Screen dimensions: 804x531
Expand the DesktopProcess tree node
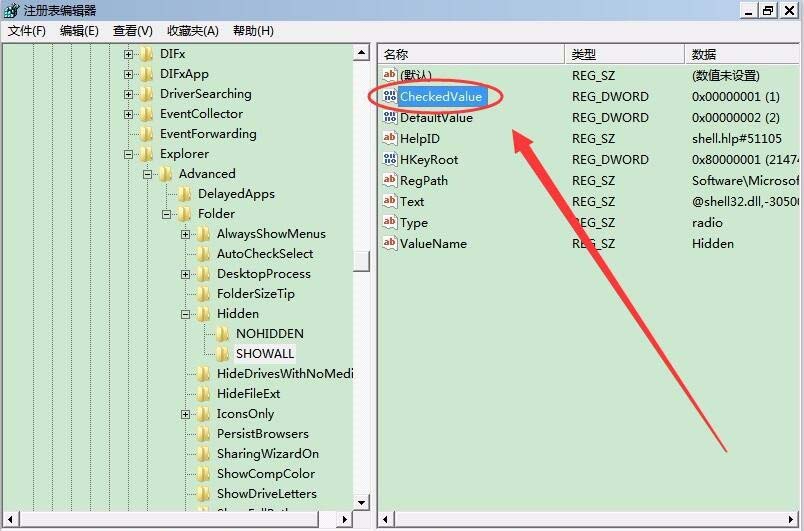(186, 274)
